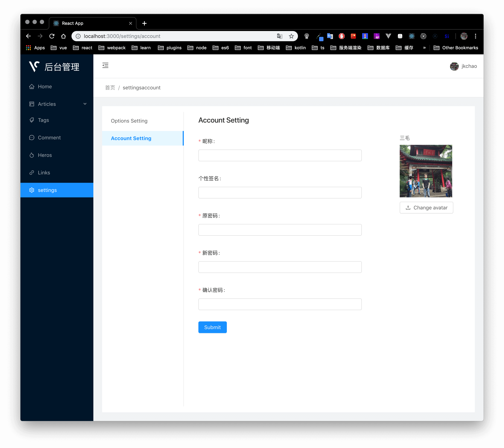Click the Articles sidebar icon
Viewport: 504px width, 448px height.
[x=32, y=104]
